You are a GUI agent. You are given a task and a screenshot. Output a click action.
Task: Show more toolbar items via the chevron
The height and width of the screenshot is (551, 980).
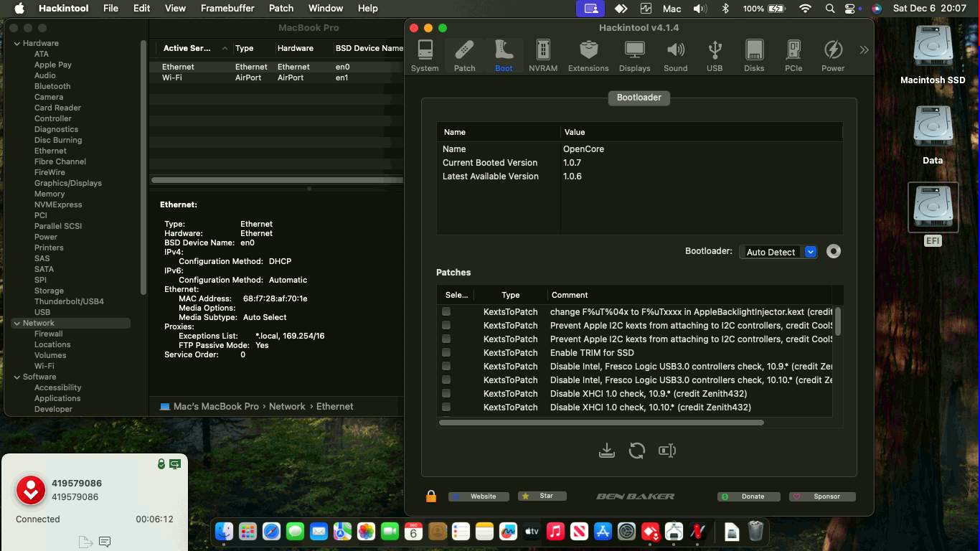(x=864, y=50)
